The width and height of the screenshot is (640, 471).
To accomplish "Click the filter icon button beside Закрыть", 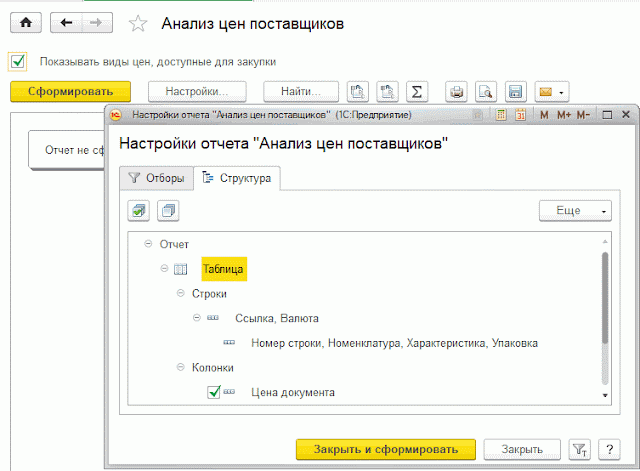I will (x=578, y=449).
